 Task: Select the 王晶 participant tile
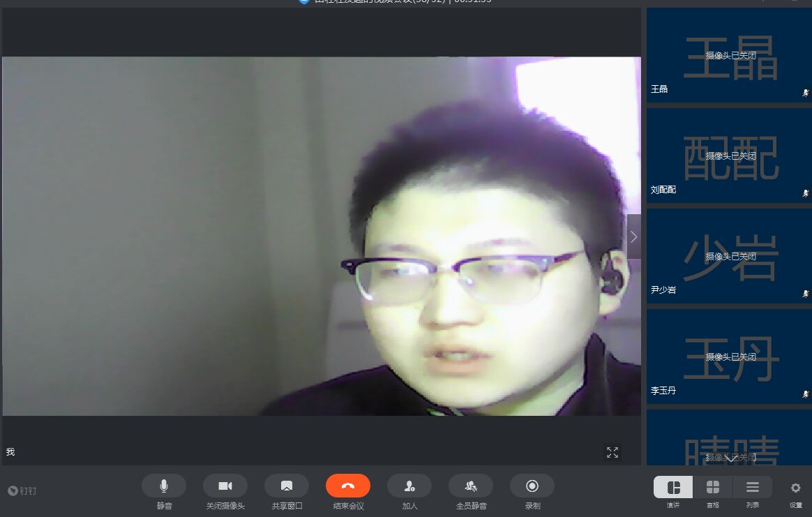pos(729,55)
